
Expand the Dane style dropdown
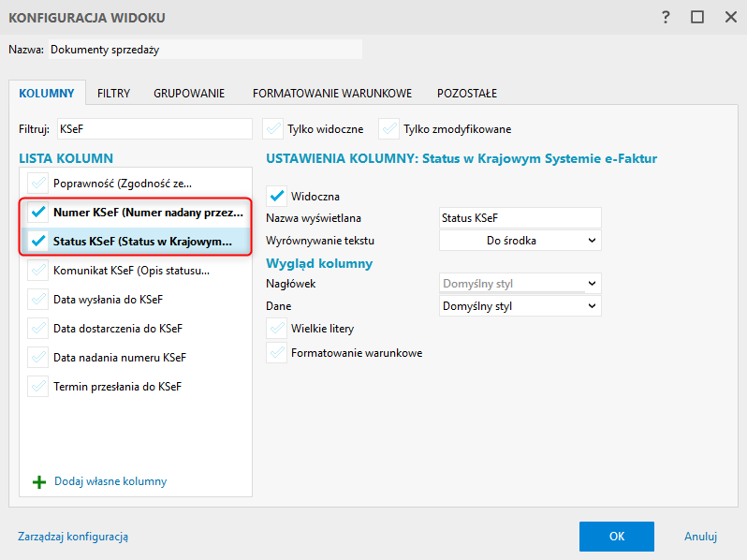click(520, 305)
